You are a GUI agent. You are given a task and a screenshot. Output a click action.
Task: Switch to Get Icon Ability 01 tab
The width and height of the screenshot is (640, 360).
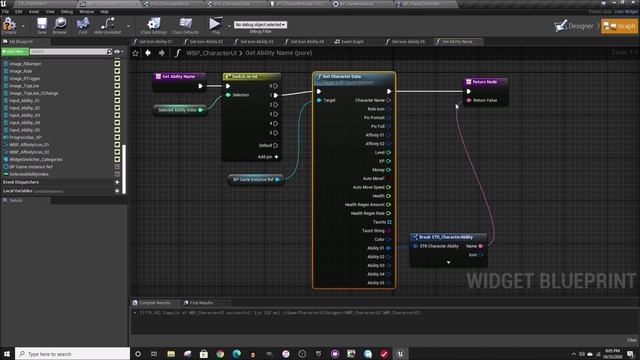coord(155,42)
